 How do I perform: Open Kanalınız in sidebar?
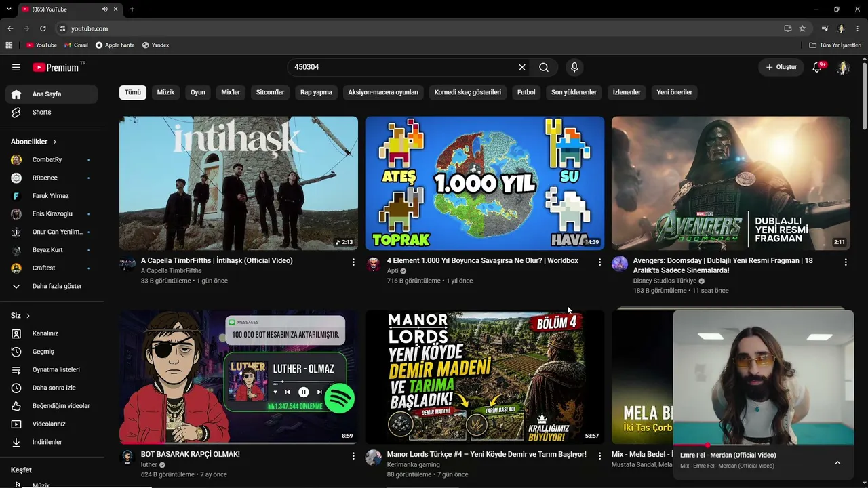coord(52,333)
